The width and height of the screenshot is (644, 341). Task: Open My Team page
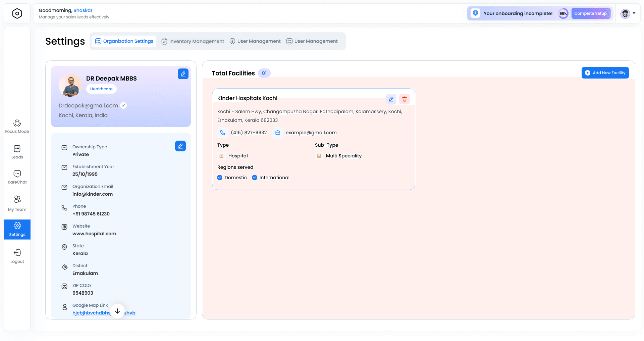17,203
